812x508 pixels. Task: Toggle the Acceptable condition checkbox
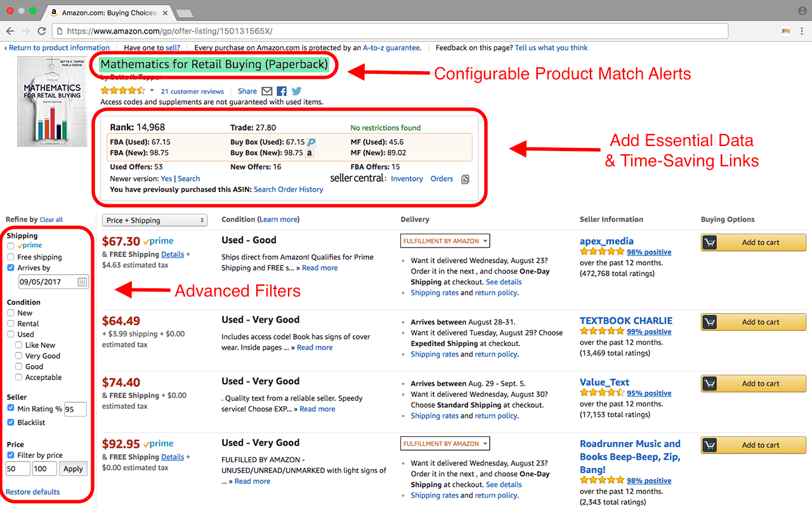pos(19,377)
